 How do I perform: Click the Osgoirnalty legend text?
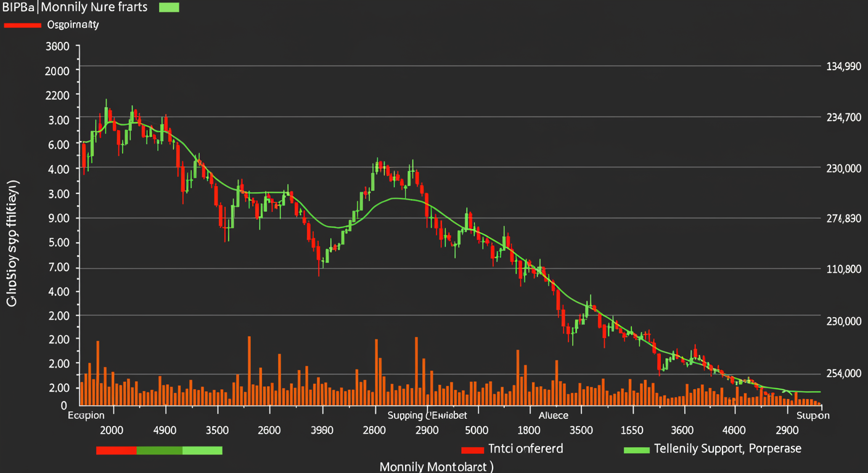click(73, 25)
